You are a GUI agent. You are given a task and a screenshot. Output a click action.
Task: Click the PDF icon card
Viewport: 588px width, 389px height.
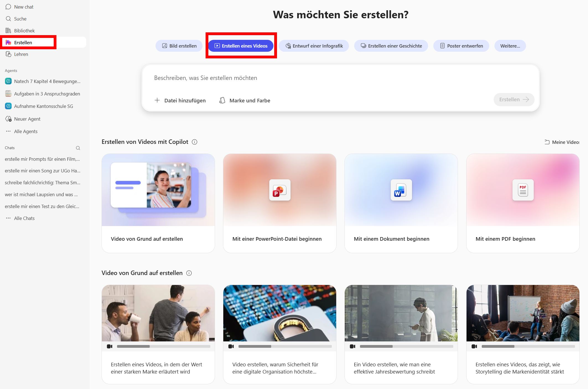pos(523,190)
